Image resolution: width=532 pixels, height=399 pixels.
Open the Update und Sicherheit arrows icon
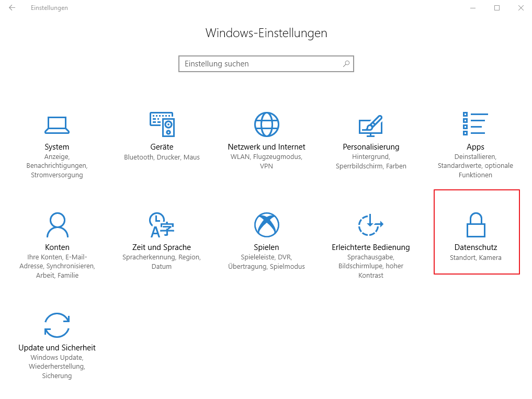coord(57,325)
